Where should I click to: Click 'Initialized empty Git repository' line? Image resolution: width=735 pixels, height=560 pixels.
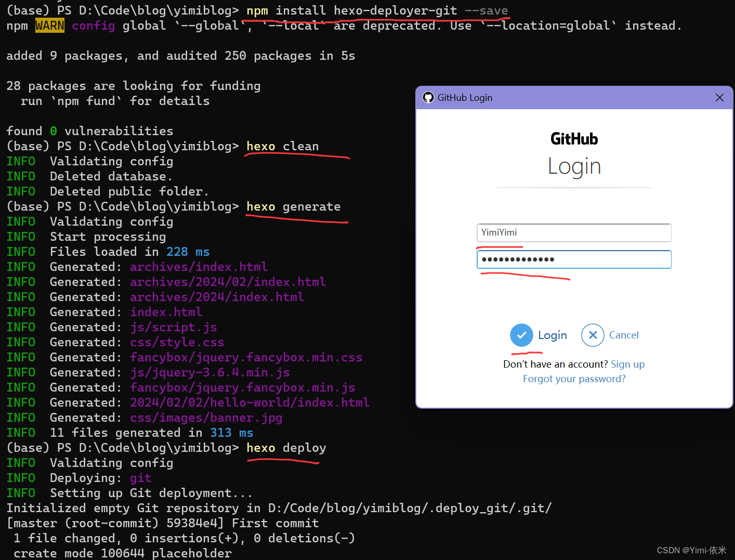(x=279, y=508)
